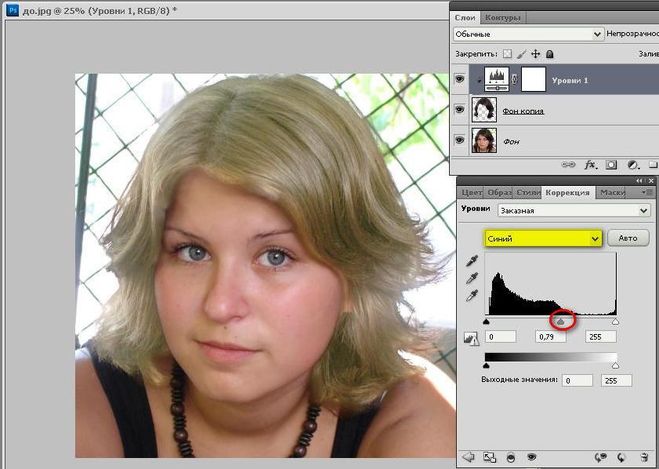Select the Коррекция tab
Image resolution: width=659 pixels, height=469 pixels.
coord(567,192)
